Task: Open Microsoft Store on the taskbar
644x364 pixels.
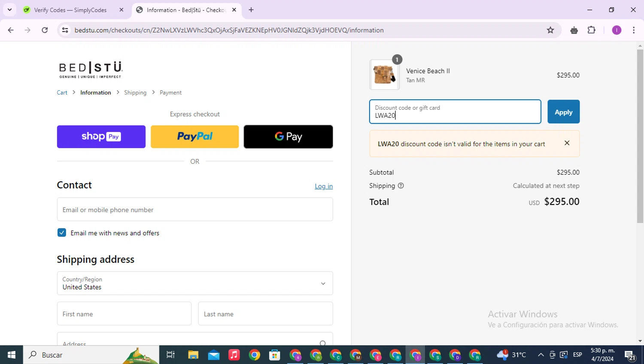Action: (x=275, y=355)
